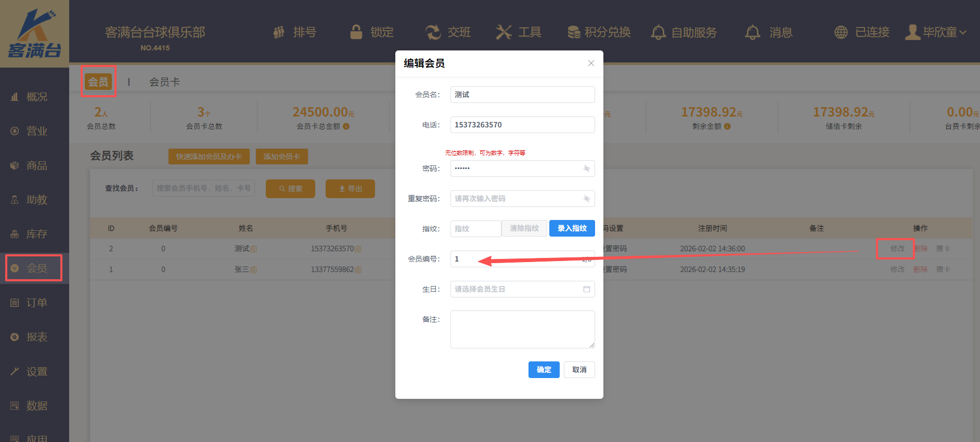
Task: Open self-service (自助服务) bell icon
Action: [x=659, y=32]
